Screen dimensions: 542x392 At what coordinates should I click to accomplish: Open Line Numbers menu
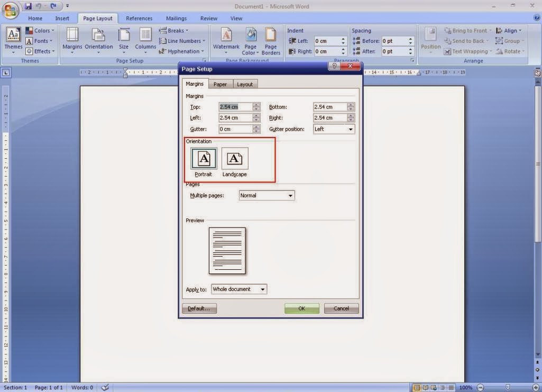tap(182, 41)
